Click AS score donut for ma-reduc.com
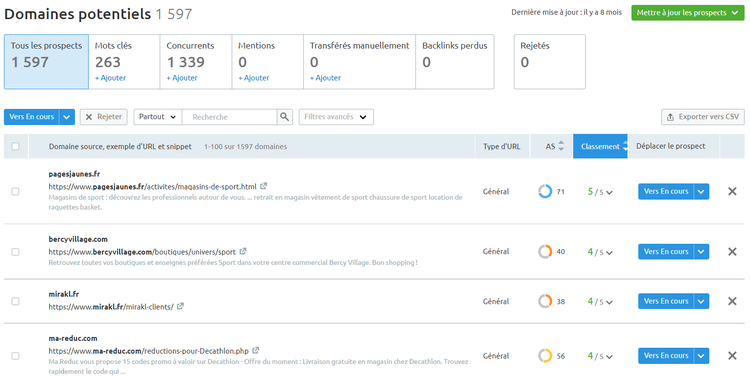 (545, 356)
